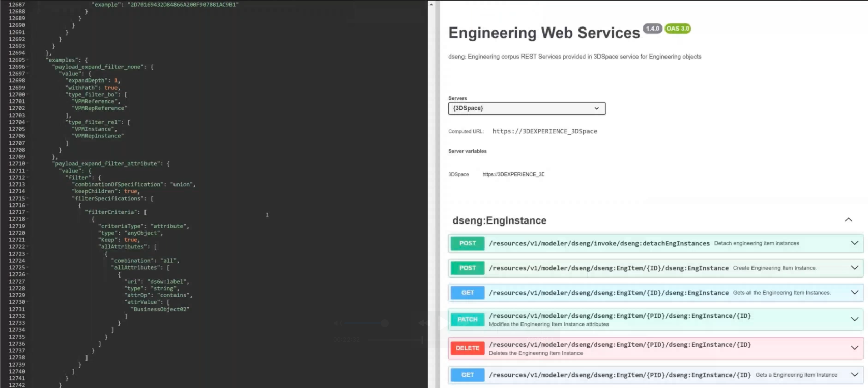Click the computed URL https://3DEXPERIENCE_3DSpace
The height and width of the screenshot is (388, 868).
(x=544, y=131)
